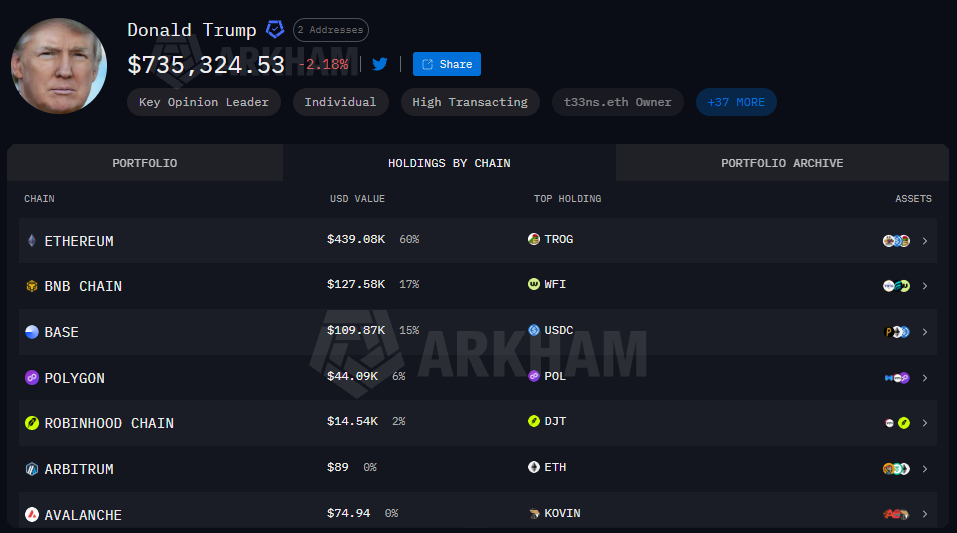
Task: Click the $44.09K Polygon value
Action: coord(352,375)
